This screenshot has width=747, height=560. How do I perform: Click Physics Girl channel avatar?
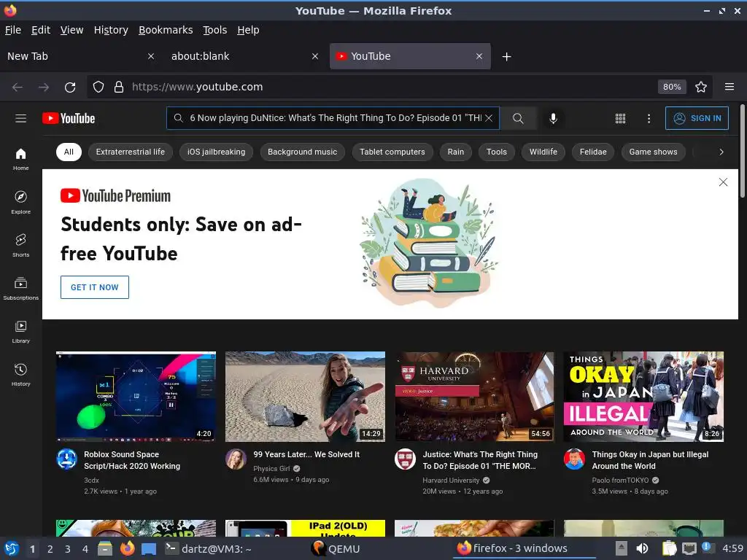pos(236,459)
